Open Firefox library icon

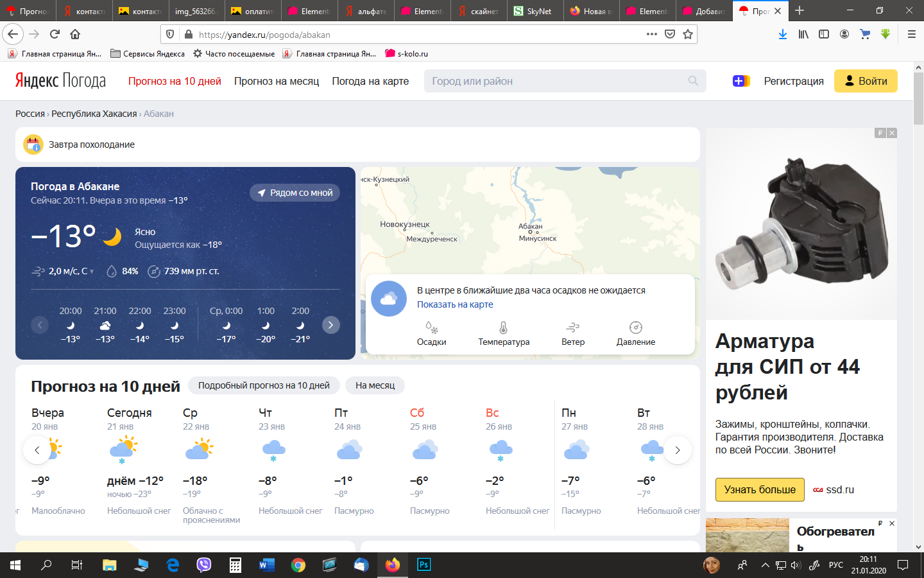click(x=803, y=34)
